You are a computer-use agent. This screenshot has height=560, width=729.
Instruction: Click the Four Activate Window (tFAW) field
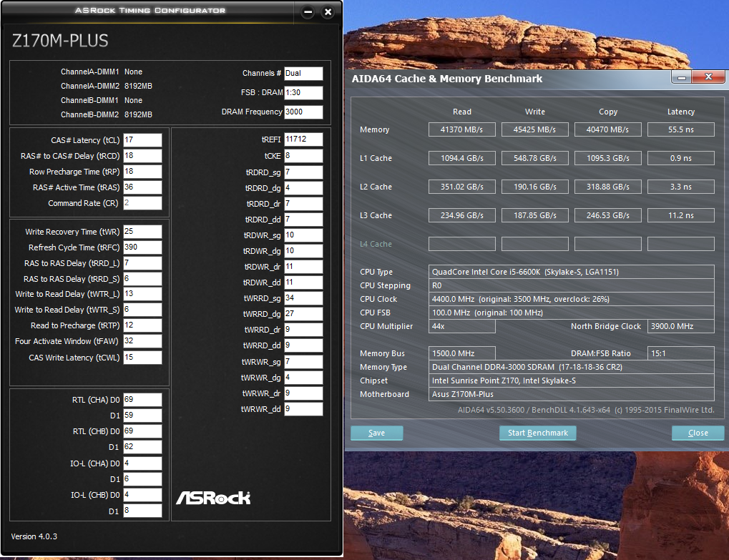point(143,341)
